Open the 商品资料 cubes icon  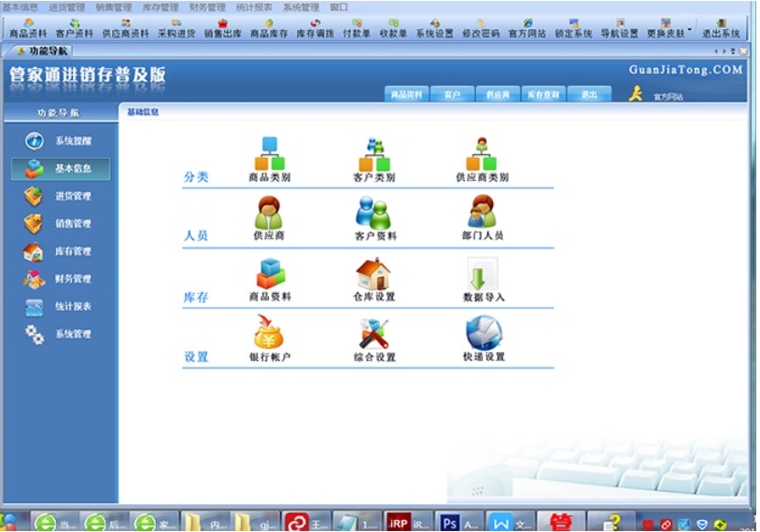pyautogui.click(x=270, y=280)
